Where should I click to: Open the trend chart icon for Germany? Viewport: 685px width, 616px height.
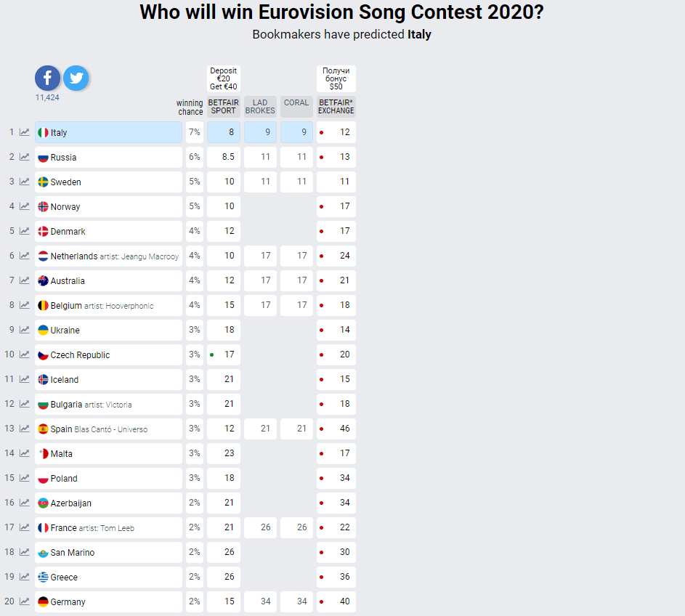pos(25,601)
